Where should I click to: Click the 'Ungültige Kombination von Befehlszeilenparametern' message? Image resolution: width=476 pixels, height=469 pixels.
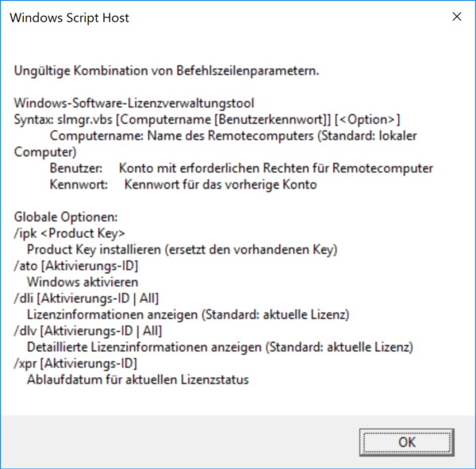[167, 71]
